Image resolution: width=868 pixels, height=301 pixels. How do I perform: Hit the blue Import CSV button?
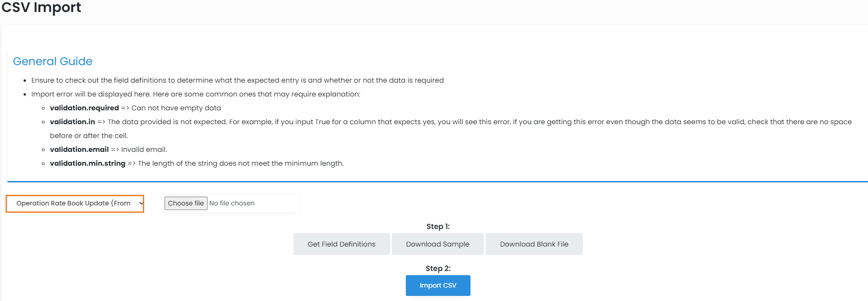coord(438,285)
